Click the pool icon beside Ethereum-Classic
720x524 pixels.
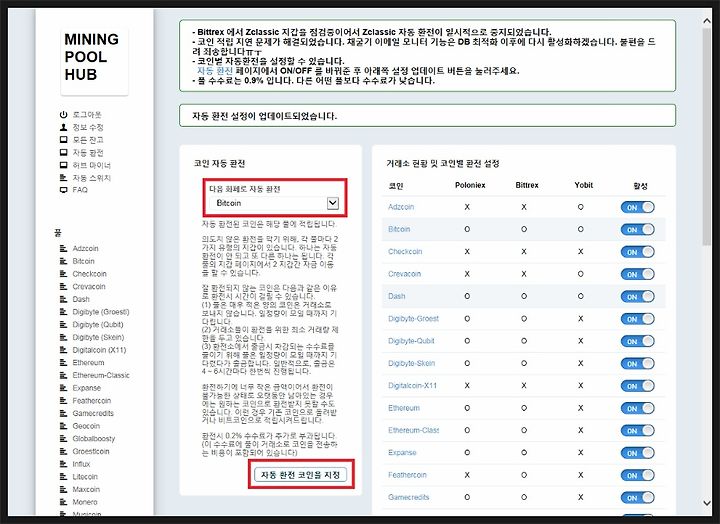pos(63,375)
